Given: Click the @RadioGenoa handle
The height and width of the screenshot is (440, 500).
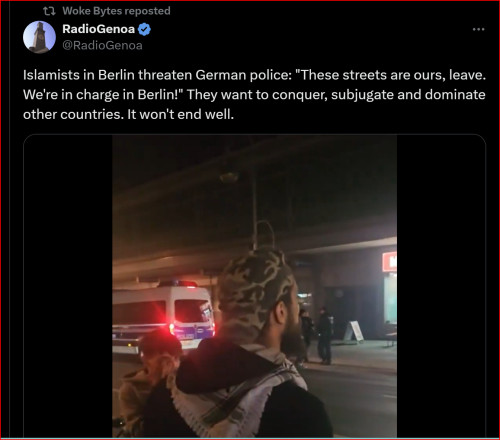Looking at the screenshot, I should (x=102, y=45).
